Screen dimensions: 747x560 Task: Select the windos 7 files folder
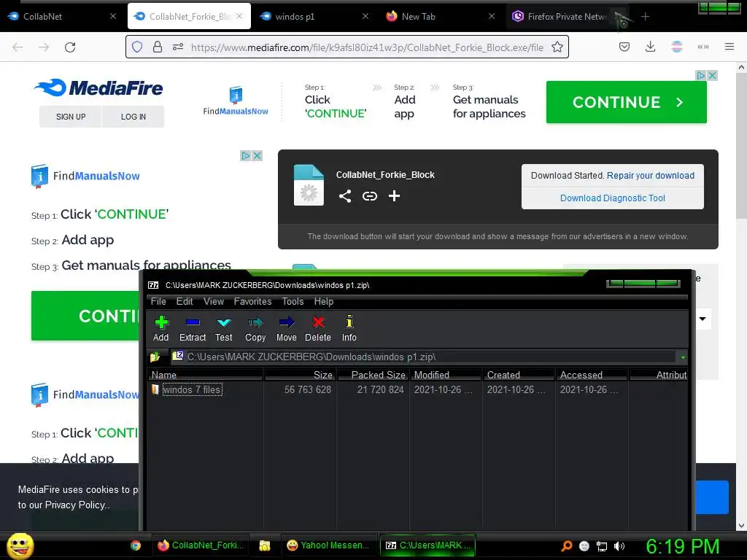(192, 389)
